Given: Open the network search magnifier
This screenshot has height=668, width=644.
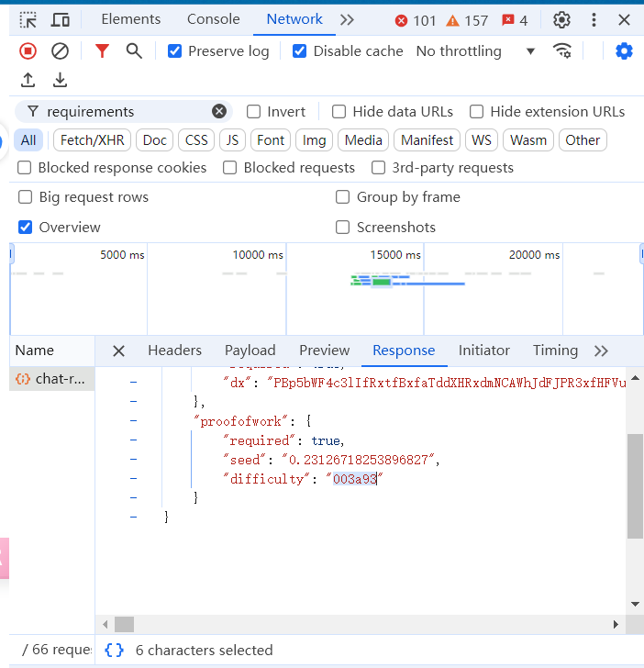Looking at the screenshot, I should (134, 51).
